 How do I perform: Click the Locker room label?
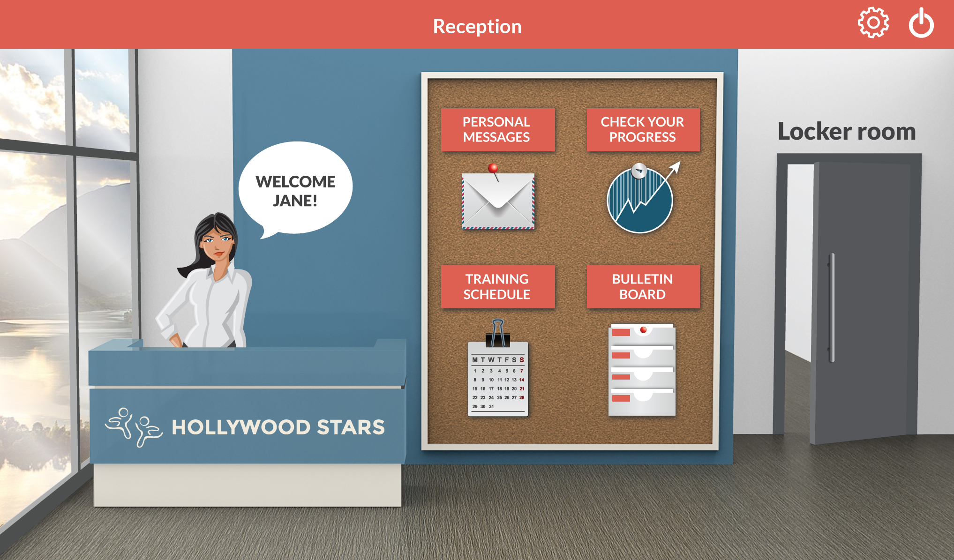tap(847, 131)
